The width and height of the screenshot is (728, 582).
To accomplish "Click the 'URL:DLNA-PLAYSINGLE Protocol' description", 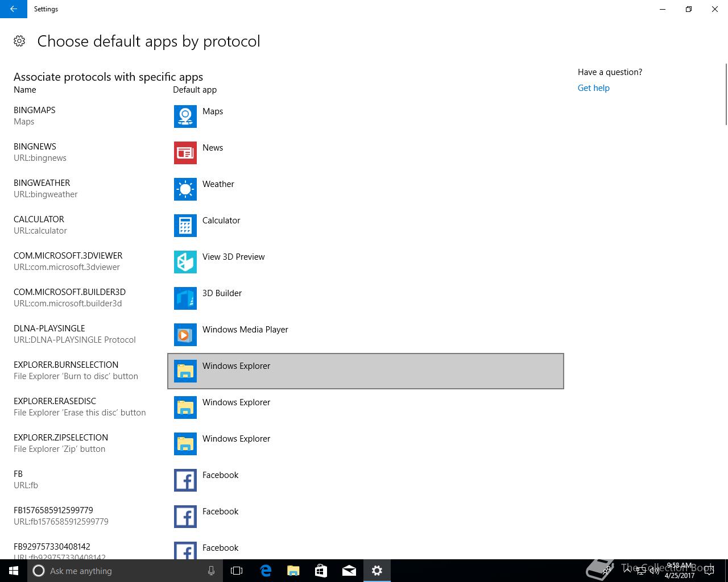I will (x=75, y=340).
